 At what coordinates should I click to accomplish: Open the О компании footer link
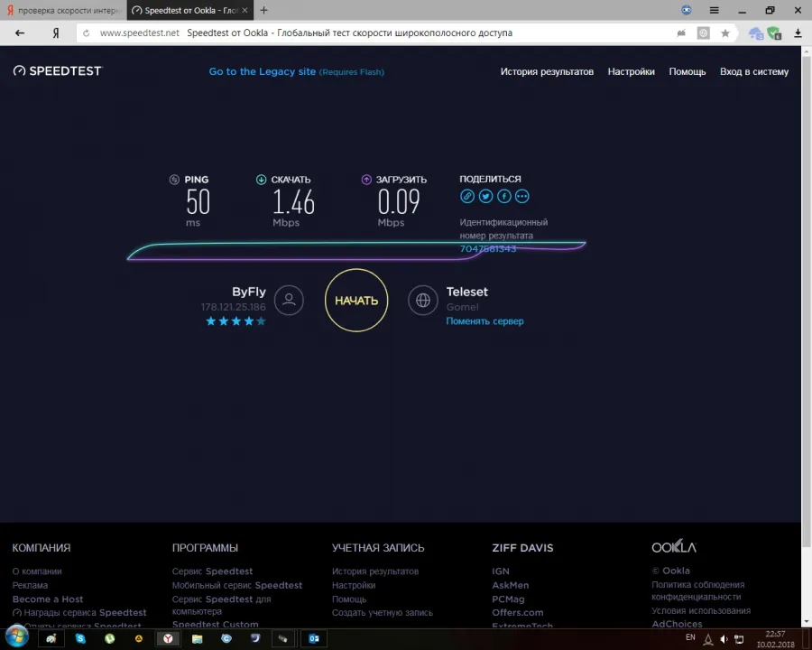coord(37,571)
